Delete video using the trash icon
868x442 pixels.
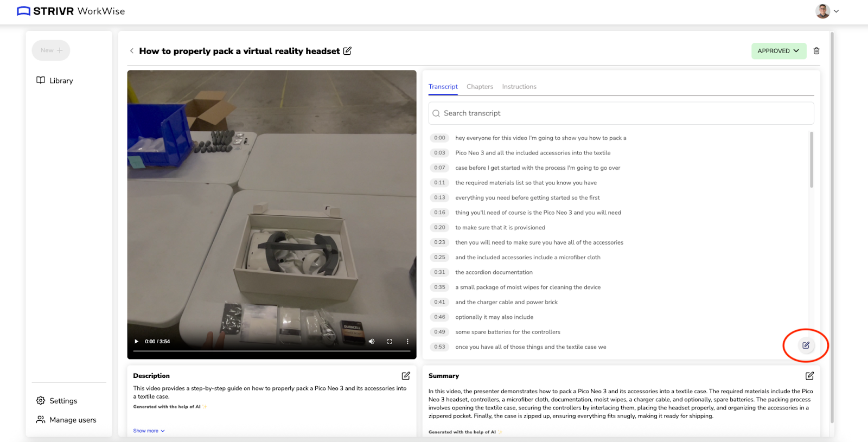click(x=816, y=51)
